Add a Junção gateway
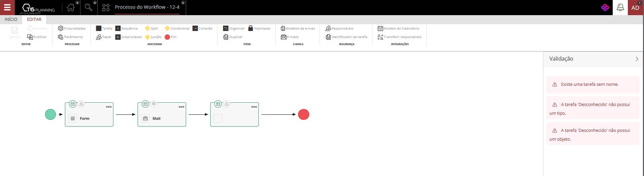This screenshot has height=176, width=644. 153,37
